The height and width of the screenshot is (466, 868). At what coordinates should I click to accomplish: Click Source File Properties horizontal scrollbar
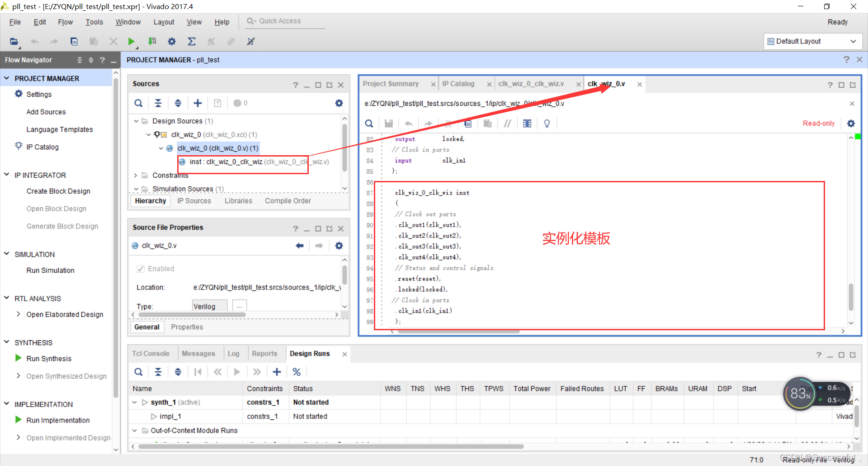tap(192, 314)
